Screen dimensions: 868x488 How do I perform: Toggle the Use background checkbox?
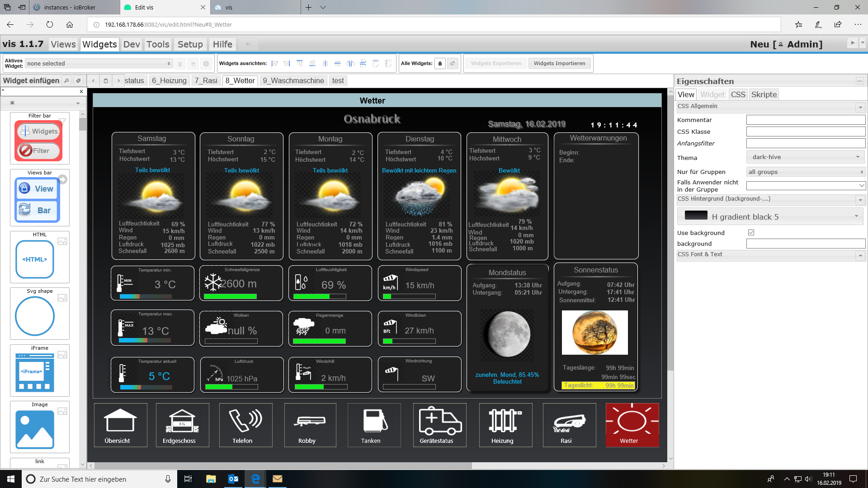click(751, 233)
